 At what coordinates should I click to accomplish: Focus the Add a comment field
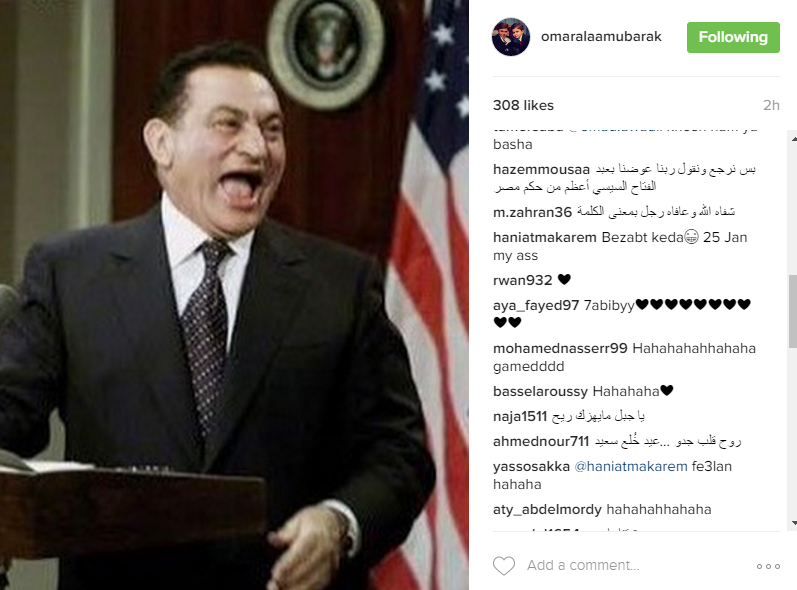pyautogui.click(x=583, y=565)
